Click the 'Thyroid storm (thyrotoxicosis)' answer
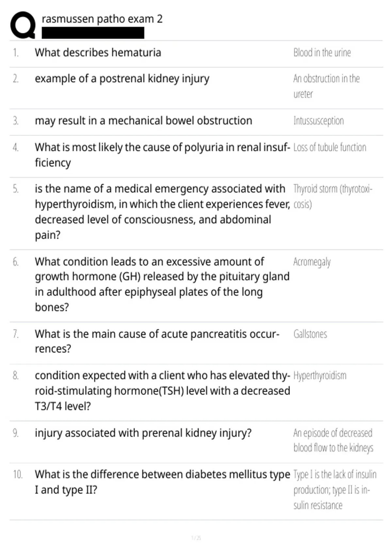The height and width of the screenshot is (556, 392). pyautogui.click(x=333, y=197)
